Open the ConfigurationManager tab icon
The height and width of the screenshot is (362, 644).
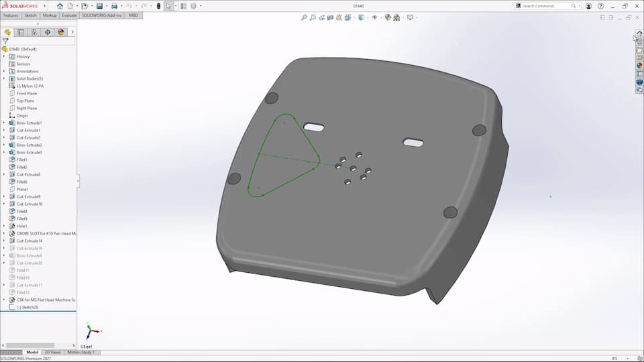point(34,32)
